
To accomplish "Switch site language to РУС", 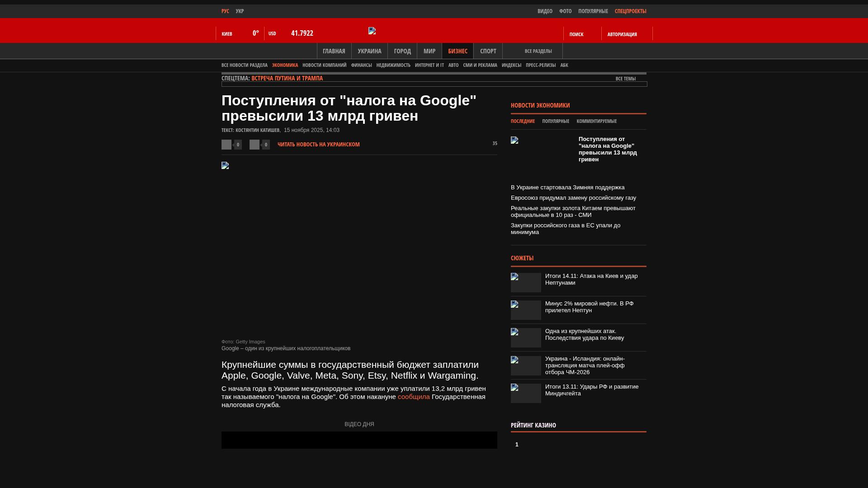I will [x=225, y=11].
